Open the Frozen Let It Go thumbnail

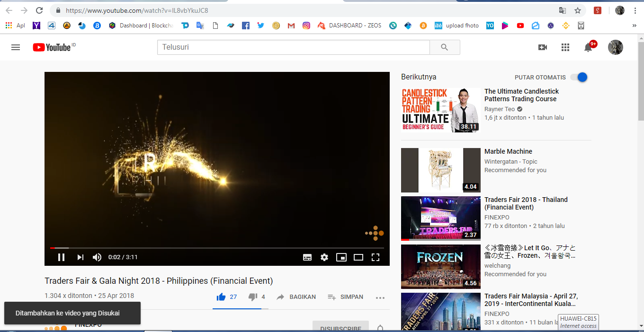441,267
